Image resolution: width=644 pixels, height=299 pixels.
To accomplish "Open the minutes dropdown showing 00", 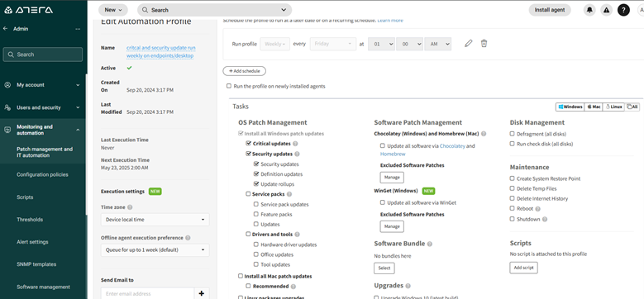I will pyautogui.click(x=409, y=44).
